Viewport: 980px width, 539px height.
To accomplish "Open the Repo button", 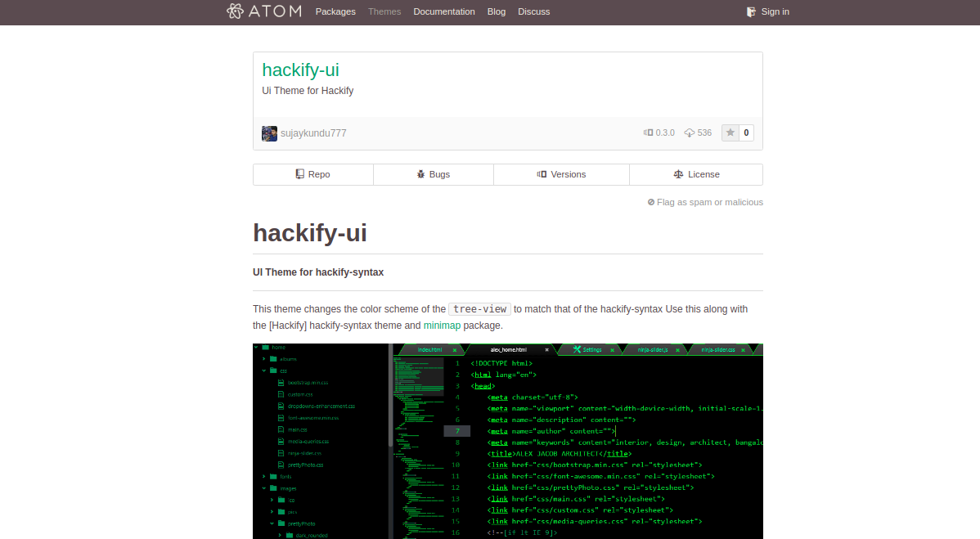I will (x=312, y=174).
